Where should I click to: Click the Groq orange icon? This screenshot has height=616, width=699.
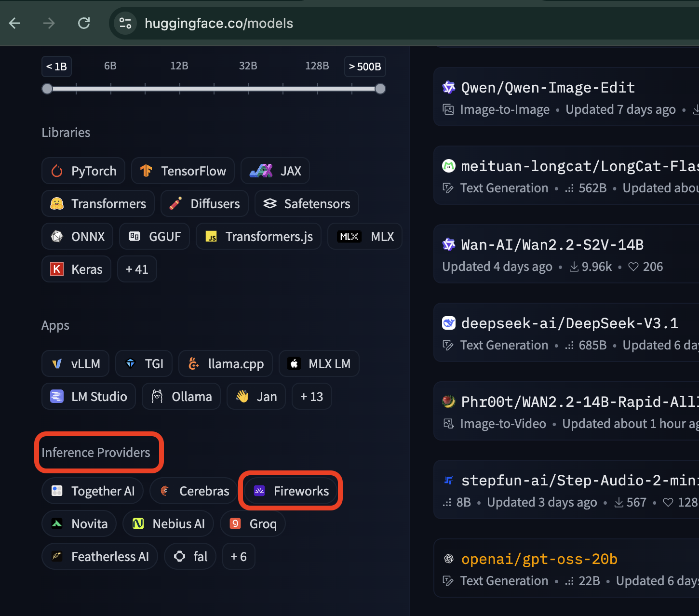tap(235, 524)
